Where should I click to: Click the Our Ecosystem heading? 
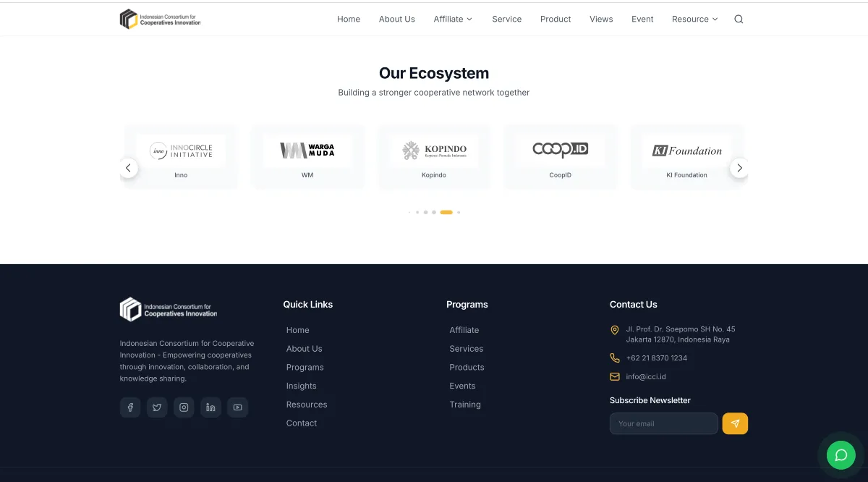[434, 73]
